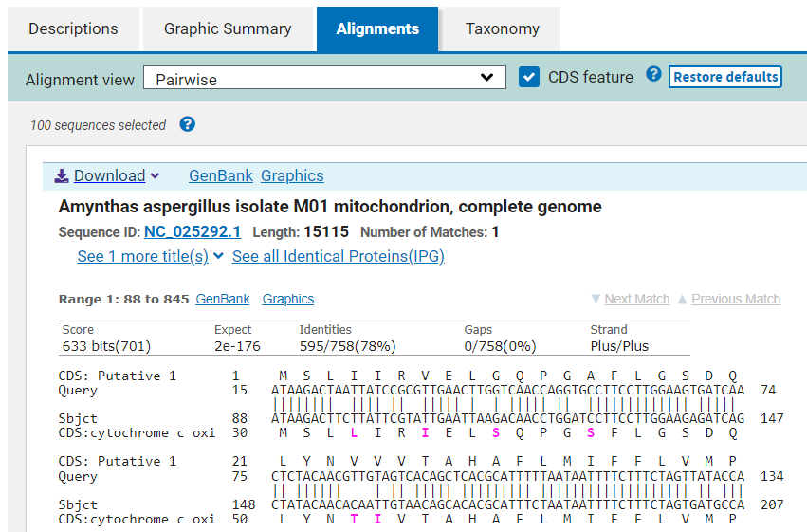The height and width of the screenshot is (532, 807).
Task: Click the download arrow icon
Action: 62,175
